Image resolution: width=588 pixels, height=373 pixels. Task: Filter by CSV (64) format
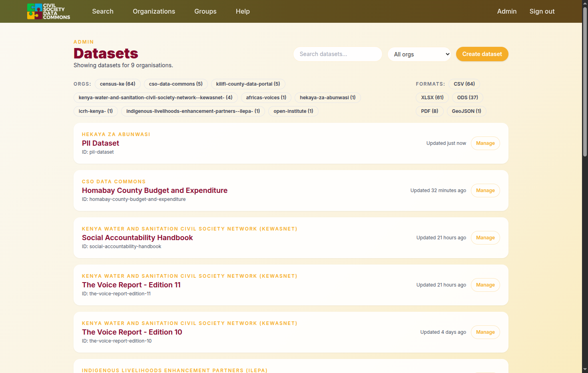coord(464,84)
